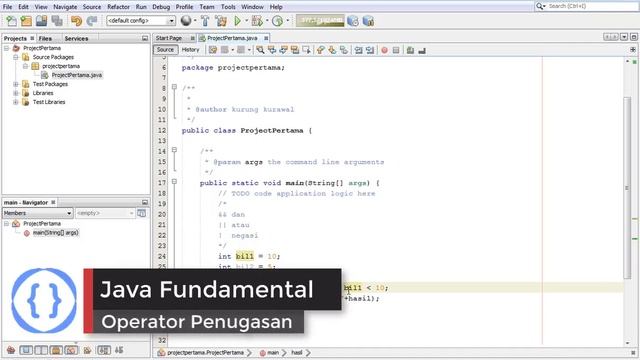Click the red Start Macro Recording icon
The width and height of the screenshot is (640, 360).
click(x=384, y=50)
